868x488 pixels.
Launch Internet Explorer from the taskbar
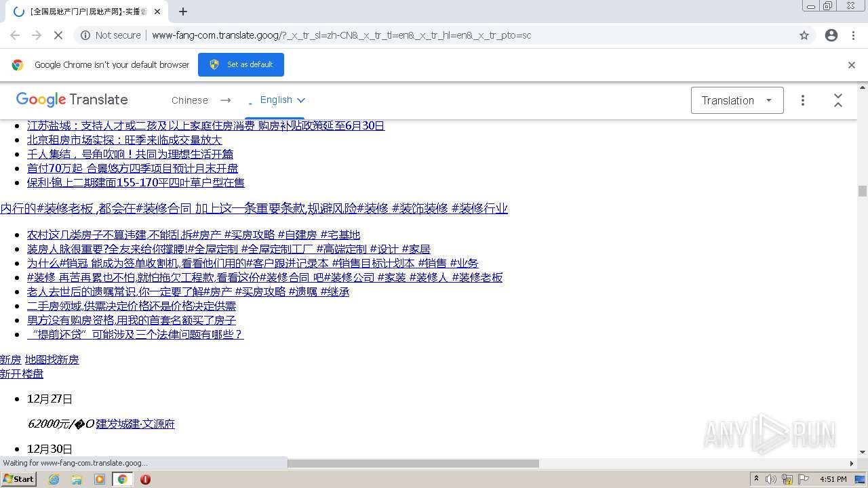click(54, 479)
